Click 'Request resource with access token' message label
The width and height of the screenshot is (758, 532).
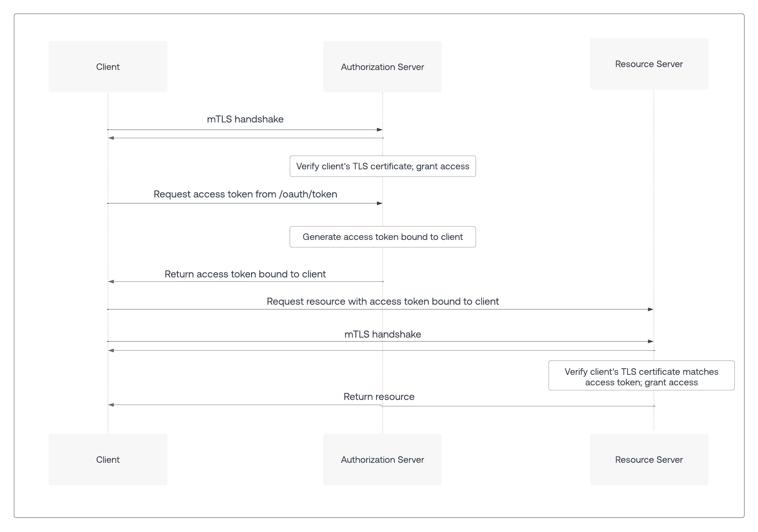click(383, 301)
